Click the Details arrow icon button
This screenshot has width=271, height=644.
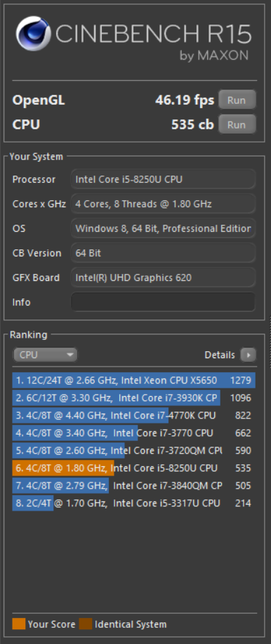click(x=249, y=355)
